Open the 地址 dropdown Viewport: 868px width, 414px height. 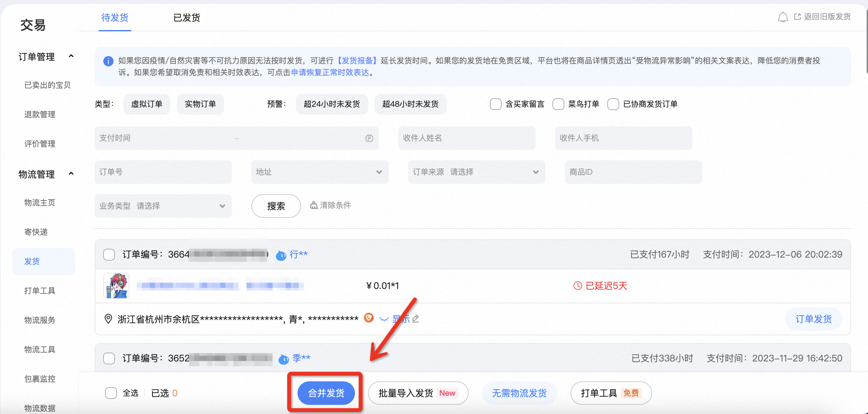(x=319, y=172)
